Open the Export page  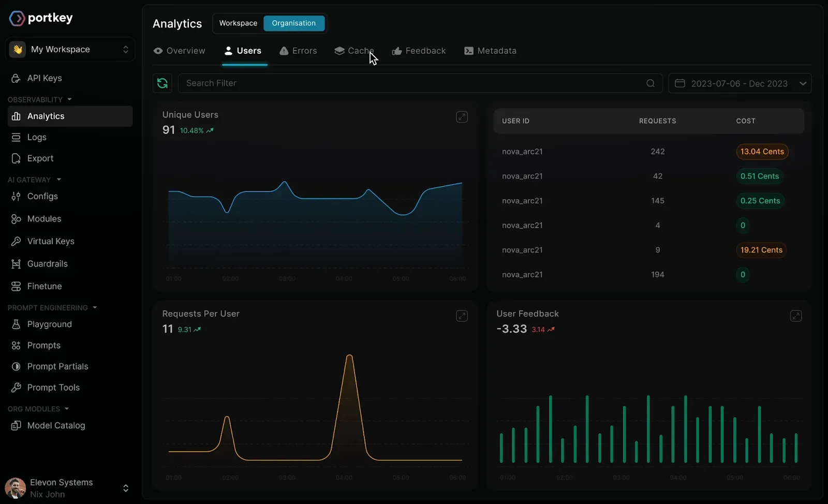[40, 158]
